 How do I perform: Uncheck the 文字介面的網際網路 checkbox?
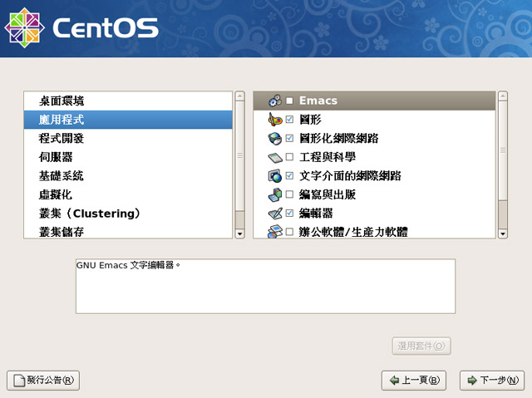(x=289, y=175)
